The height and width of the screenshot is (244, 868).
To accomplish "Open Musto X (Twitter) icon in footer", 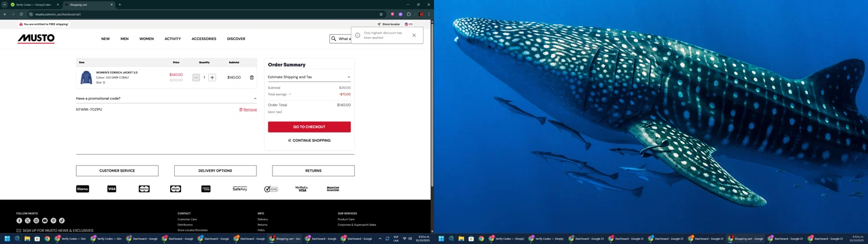I will coord(28,220).
